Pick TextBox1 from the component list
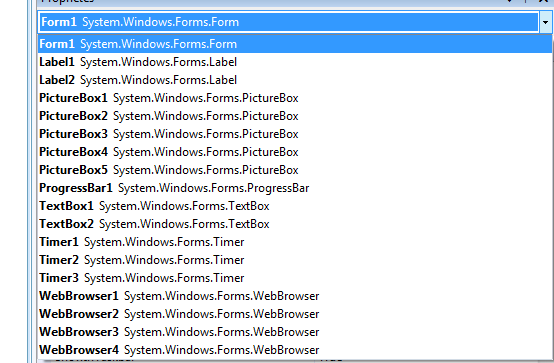This screenshot has width=554, height=363. click(295, 206)
